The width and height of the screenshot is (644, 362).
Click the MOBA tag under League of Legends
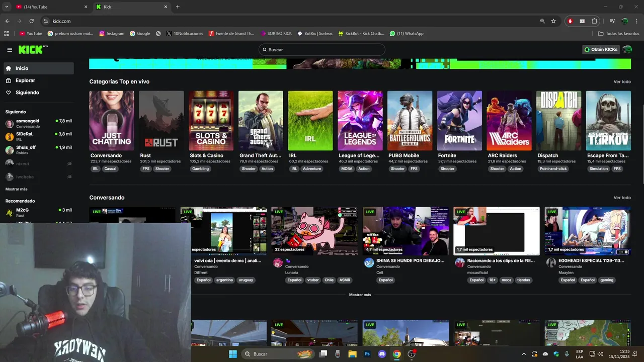pos(347,169)
